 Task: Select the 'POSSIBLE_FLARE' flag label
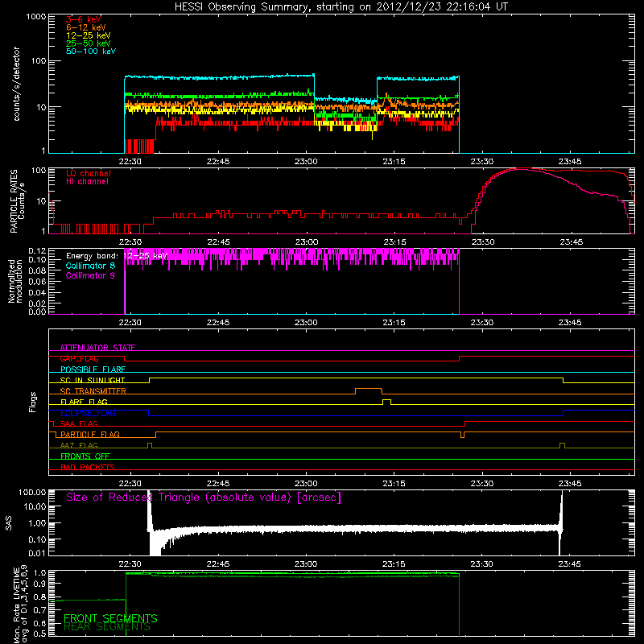click(93, 369)
